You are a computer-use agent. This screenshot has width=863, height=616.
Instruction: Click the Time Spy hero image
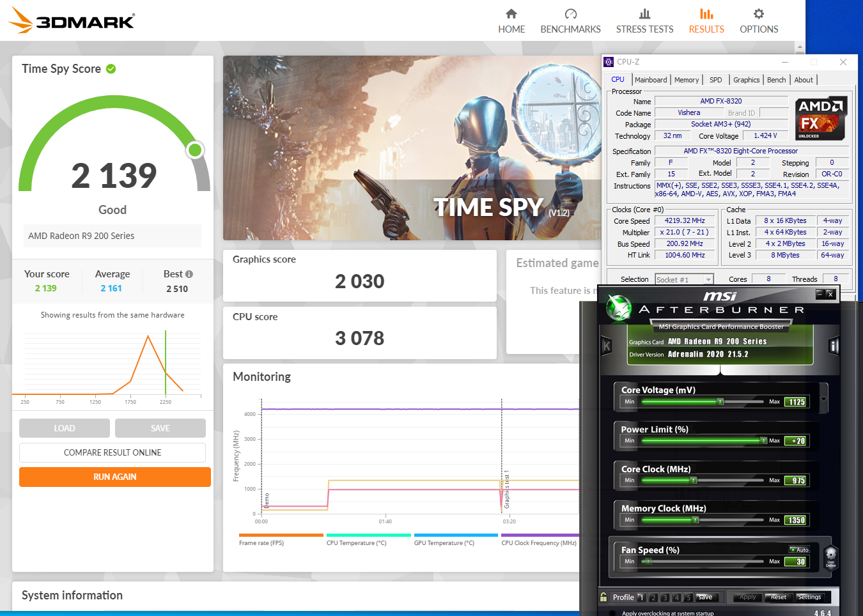412,148
